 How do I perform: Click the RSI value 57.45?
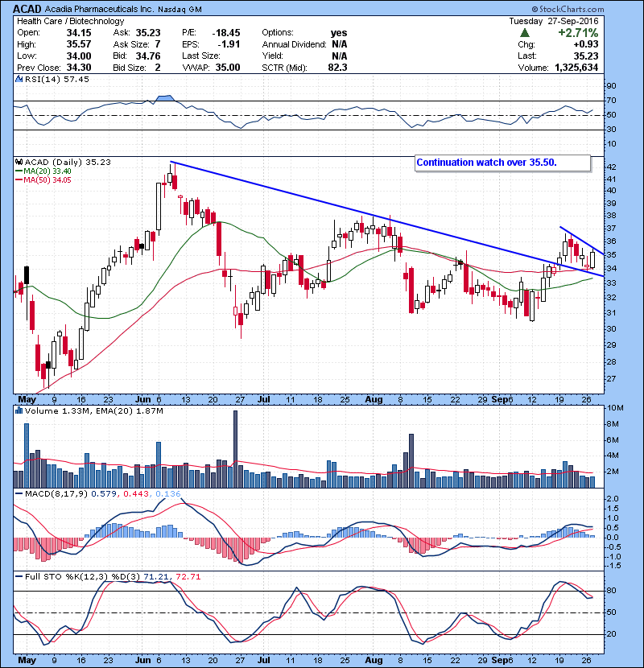pyautogui.click(x=76, y=79)
